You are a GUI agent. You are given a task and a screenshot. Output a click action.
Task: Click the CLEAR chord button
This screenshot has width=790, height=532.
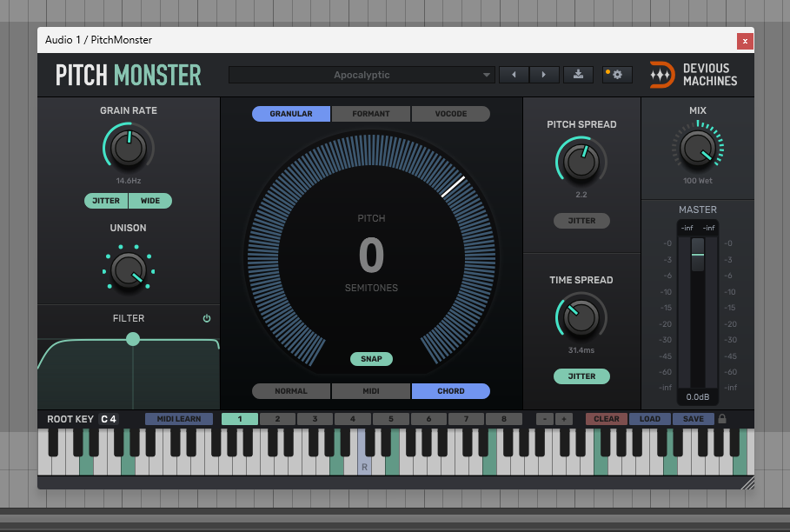tap(606, 419)
